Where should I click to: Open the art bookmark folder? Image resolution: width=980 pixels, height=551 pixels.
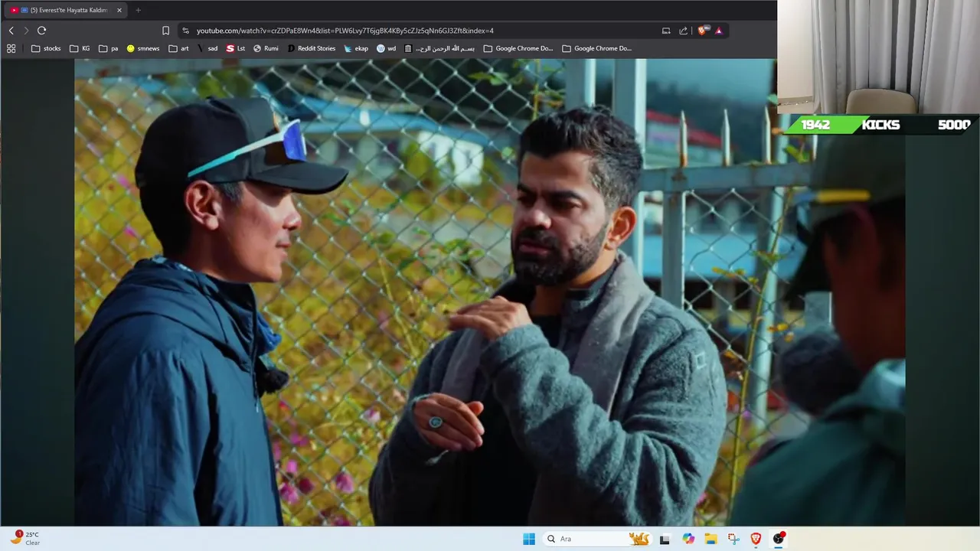(x=178, y=48)
